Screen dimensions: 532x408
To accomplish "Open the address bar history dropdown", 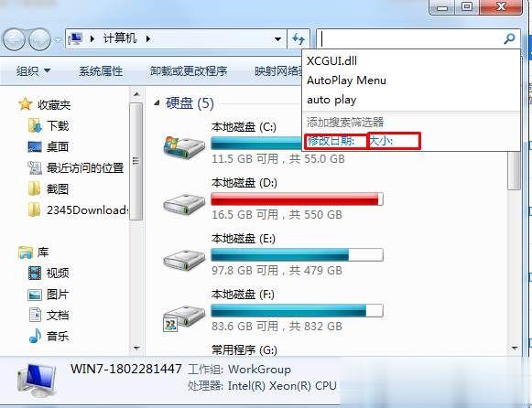I will coord(277,39).
